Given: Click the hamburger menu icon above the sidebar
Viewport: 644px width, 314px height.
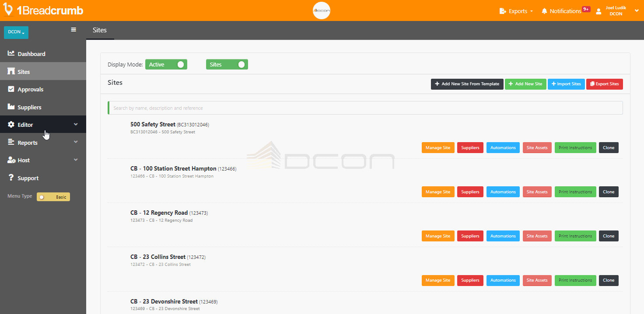Looking at the screenshot, I should [73, 29].
